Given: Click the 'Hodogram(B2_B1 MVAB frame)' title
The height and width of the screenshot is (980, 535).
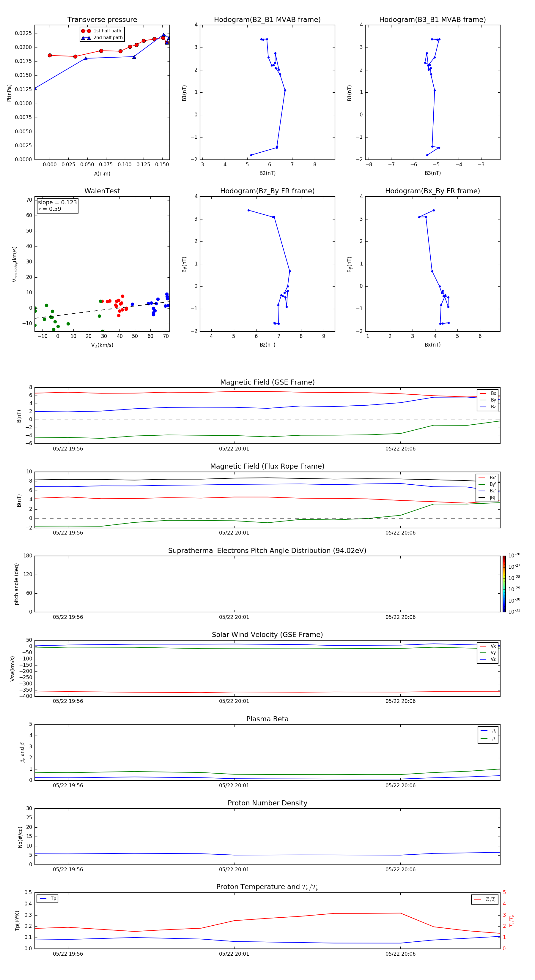Looking at the screenshot, I should point(267,20).
